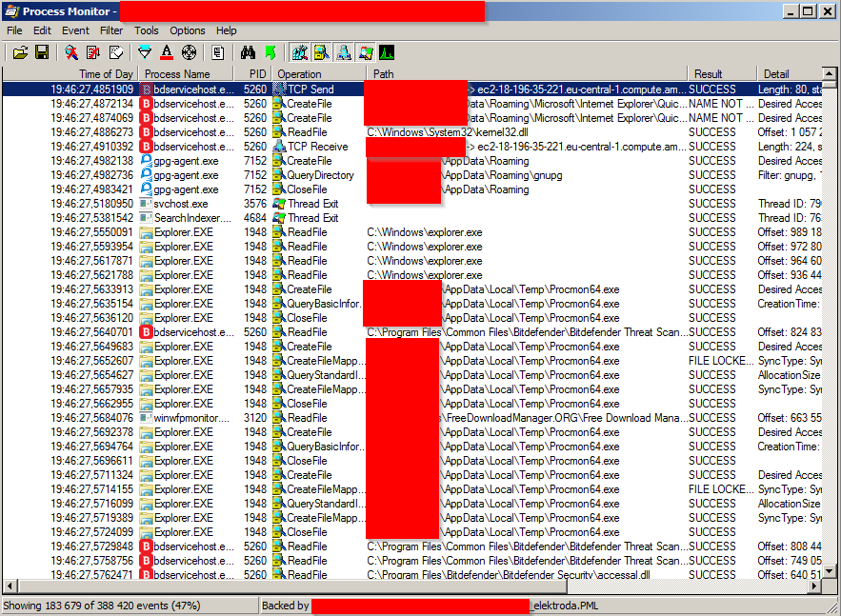
Task: Click the horizontal scrollbar left arrow
Action: [10, 586]
